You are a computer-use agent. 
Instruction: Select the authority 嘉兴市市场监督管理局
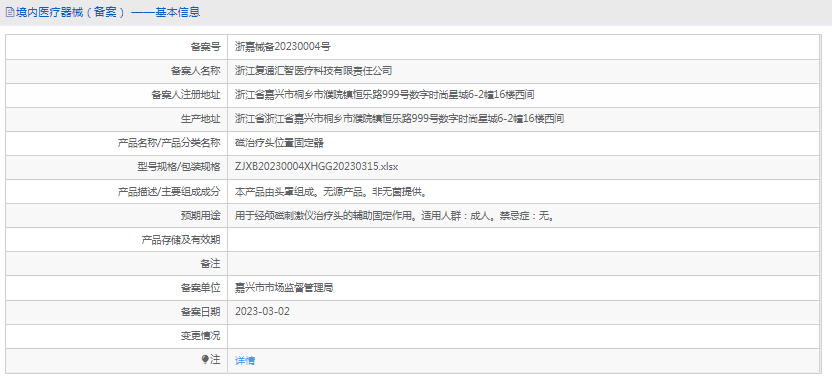[284, 288]
